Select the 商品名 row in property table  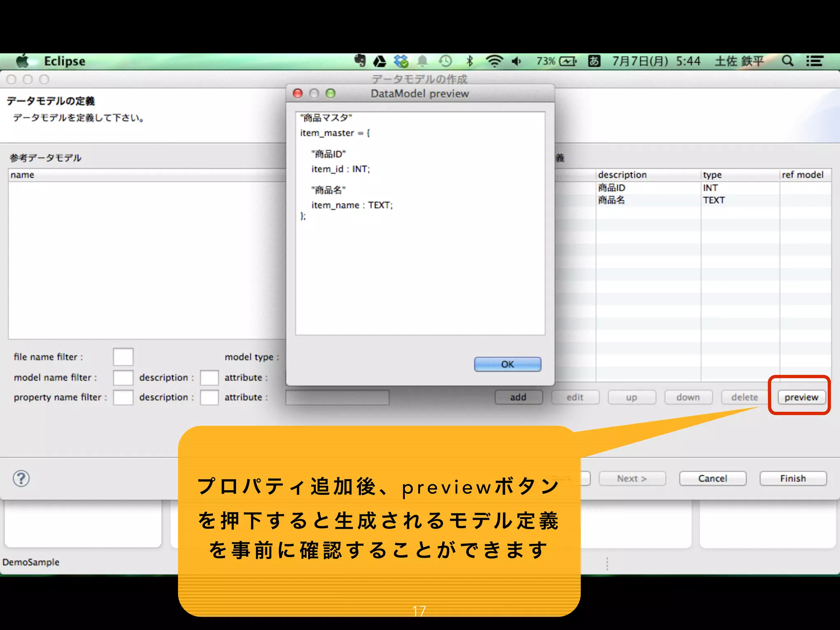pos(693,200)
